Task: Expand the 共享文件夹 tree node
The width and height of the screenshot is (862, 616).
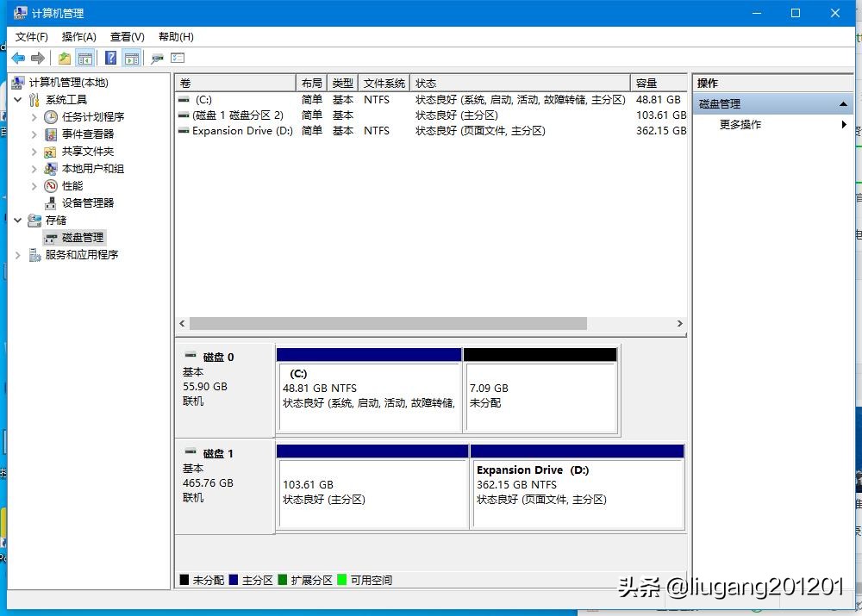Action: [34, 152]
